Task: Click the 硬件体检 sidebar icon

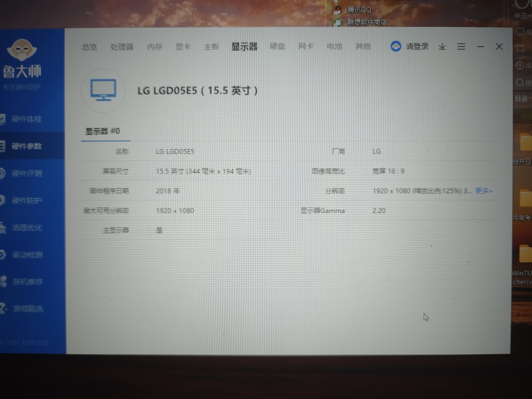Action: tap(2, 119)
